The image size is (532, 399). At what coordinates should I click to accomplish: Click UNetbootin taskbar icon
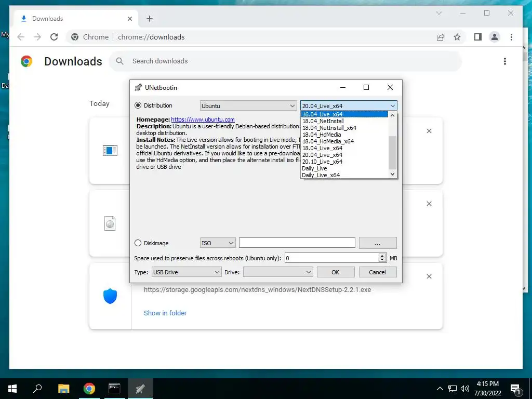click(140, 389)
